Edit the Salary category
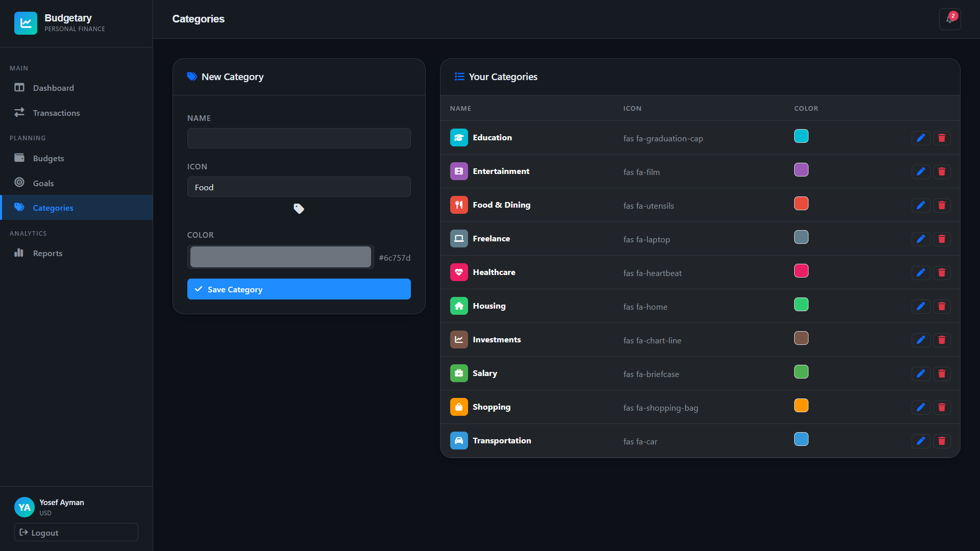The image size is (980, 551). [x=921, y=373]
